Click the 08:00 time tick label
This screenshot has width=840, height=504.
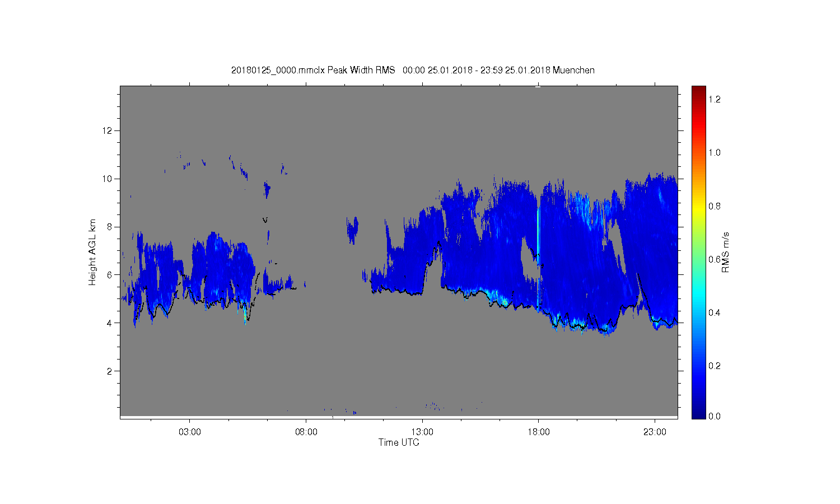pos(306,432)
